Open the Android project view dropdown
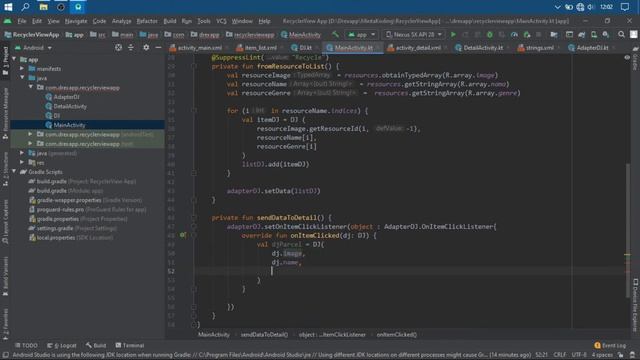Viewport: 640px width, 360px height. 33,48
